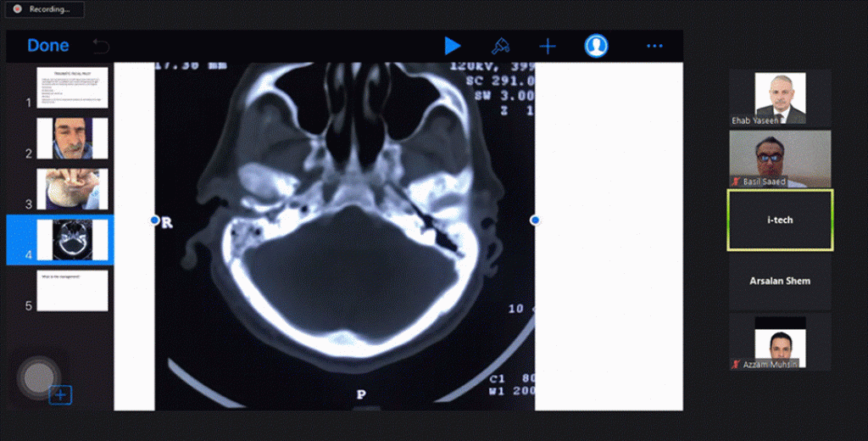Open slide 5 'What is the management' thumbnail
The width and height of the screenshot is (868, 441).
pyautogui.click(x=72, y=291)
